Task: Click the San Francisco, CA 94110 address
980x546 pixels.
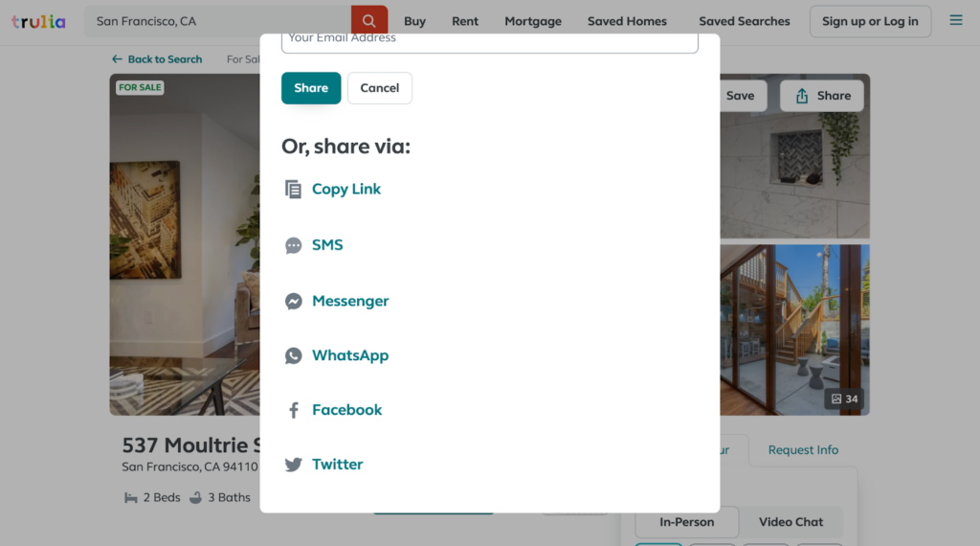Action: click(189, 466)
